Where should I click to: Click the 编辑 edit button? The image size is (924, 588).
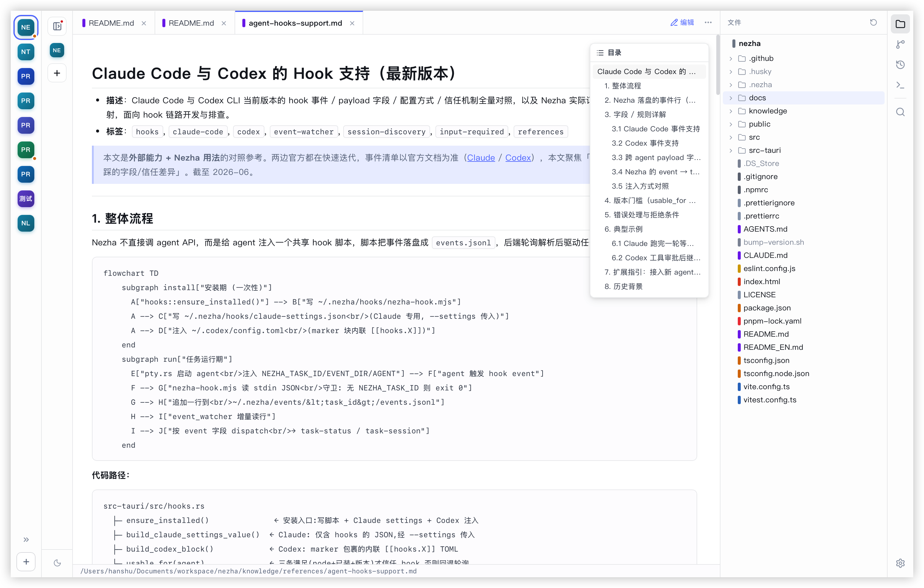(x=682, y=23)
